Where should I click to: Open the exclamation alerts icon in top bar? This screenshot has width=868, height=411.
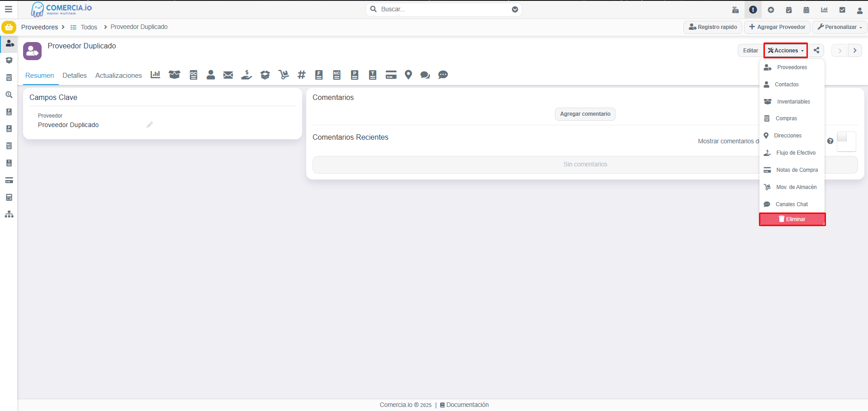(x=753, y=9)
